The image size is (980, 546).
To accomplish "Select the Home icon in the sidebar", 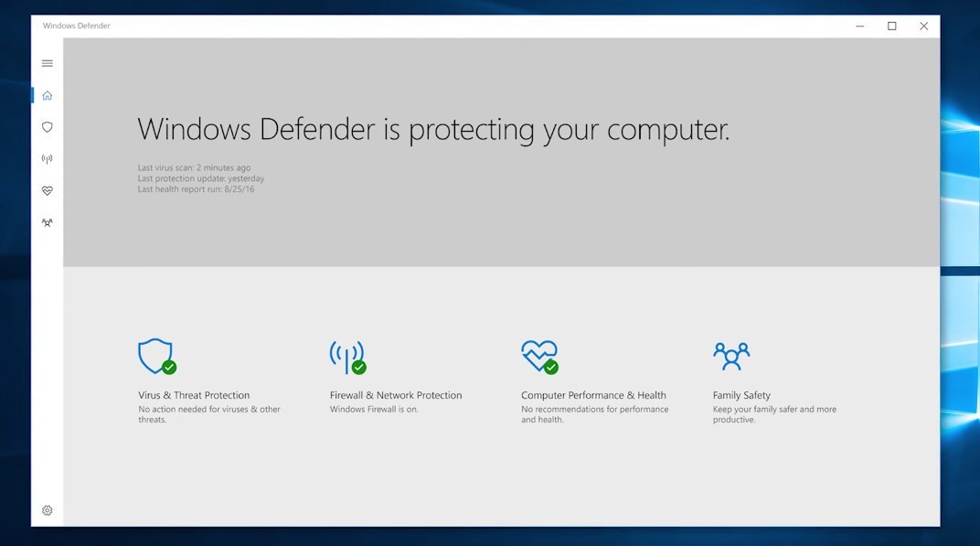I will pos(48,95).
